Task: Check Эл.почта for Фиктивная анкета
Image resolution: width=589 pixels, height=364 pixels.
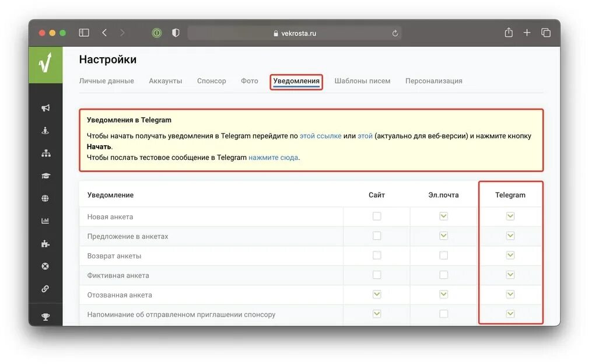Action: 444,275
